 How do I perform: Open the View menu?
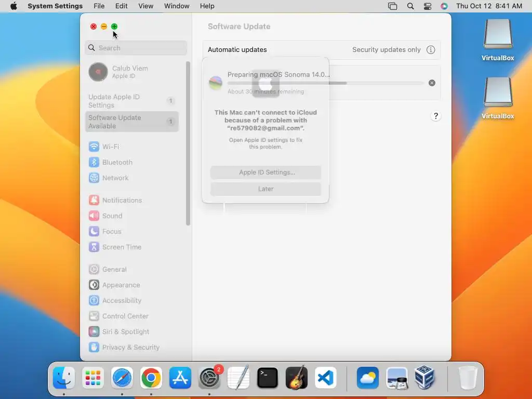(x=145, y=6)
